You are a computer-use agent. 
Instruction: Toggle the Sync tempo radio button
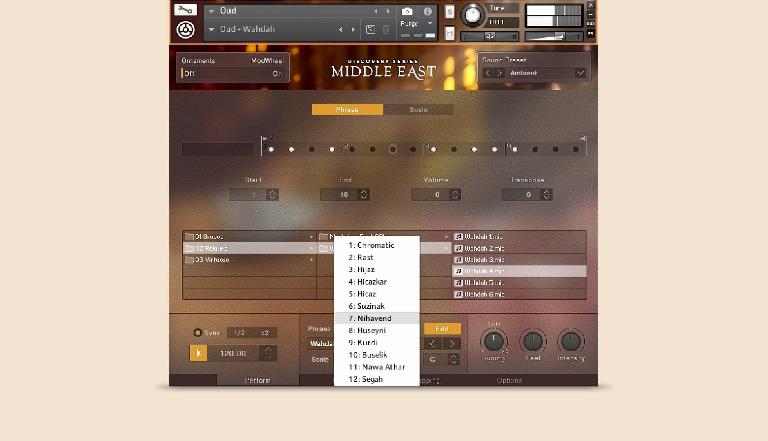197,333
